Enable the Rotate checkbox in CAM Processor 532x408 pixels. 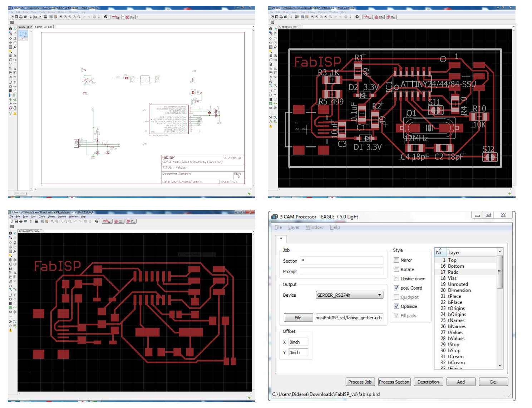click(x=396, y=269)
